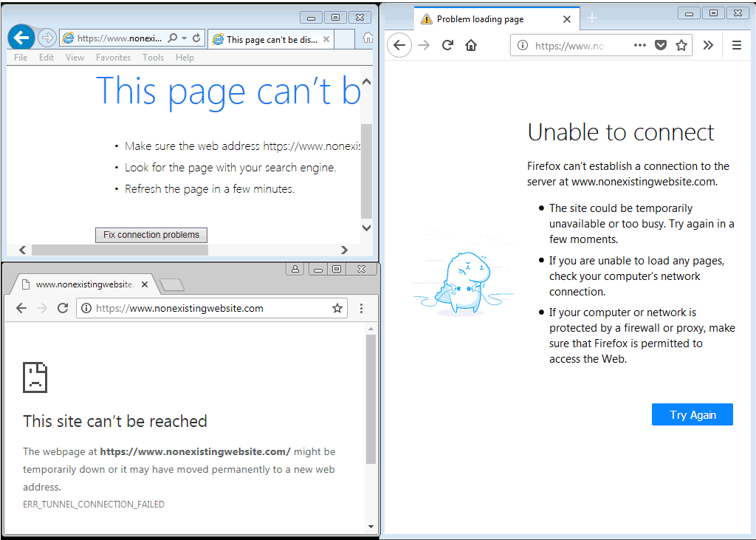756x540 pixels.
Task: Open the Firefox hamburger menu
Action: [x=736, y=46]
